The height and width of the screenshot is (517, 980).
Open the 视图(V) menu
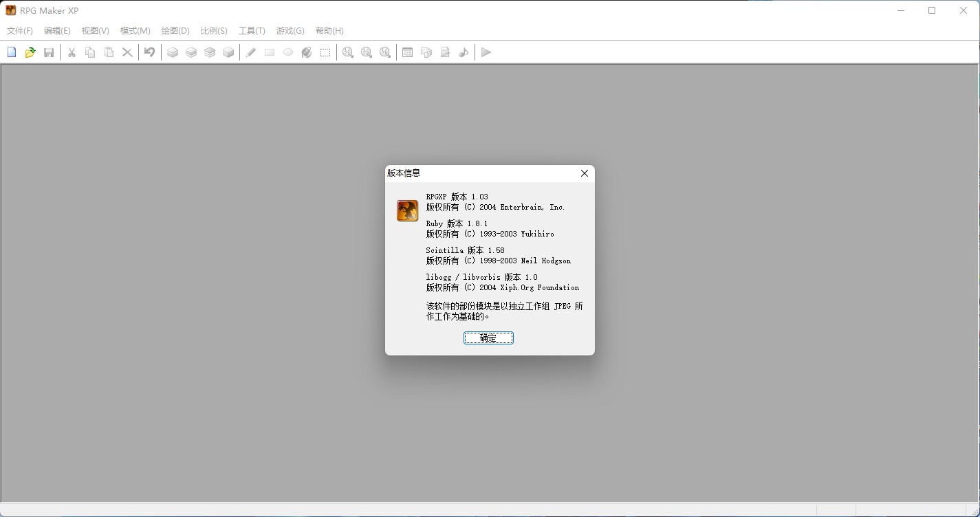[x=95, y=31]
